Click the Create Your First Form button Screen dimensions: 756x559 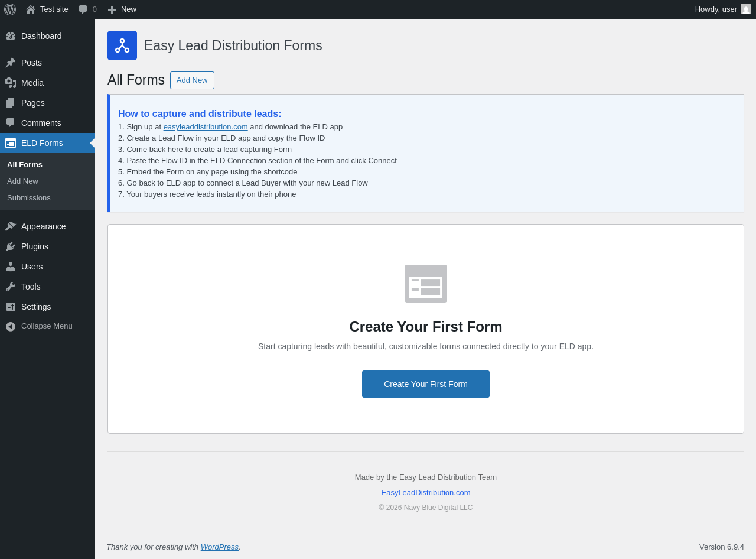pos(426,384)
